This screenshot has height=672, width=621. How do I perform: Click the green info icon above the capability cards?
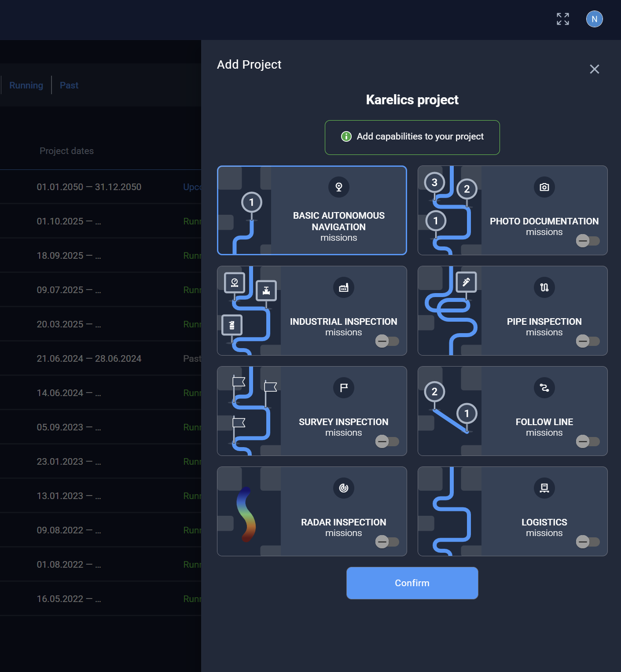pos(346,137)
